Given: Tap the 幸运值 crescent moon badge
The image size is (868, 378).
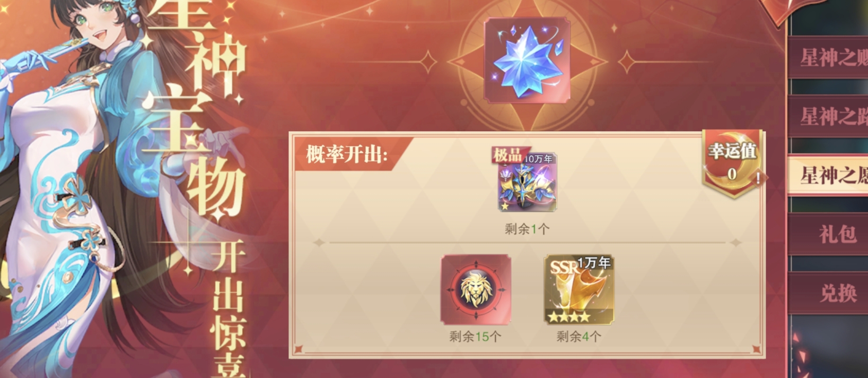Looking at the screenshot, I should [x=732, y=162].
